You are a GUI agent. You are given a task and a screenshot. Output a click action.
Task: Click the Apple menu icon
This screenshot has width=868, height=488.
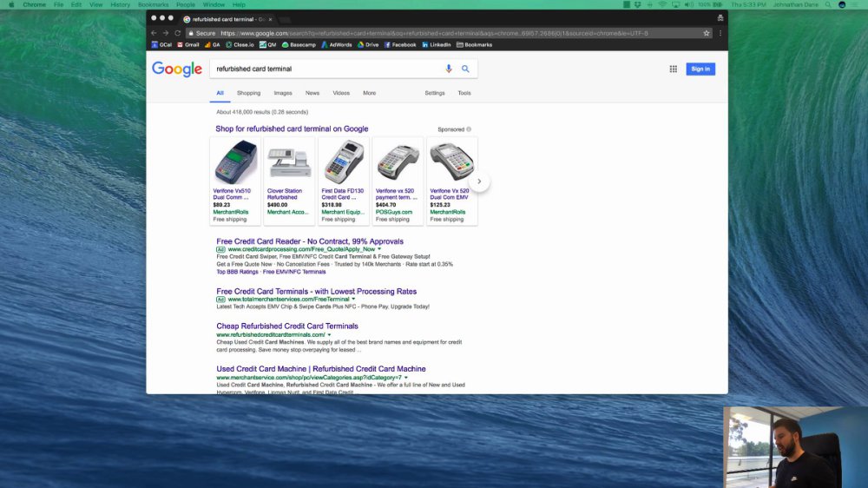[11, 4]
